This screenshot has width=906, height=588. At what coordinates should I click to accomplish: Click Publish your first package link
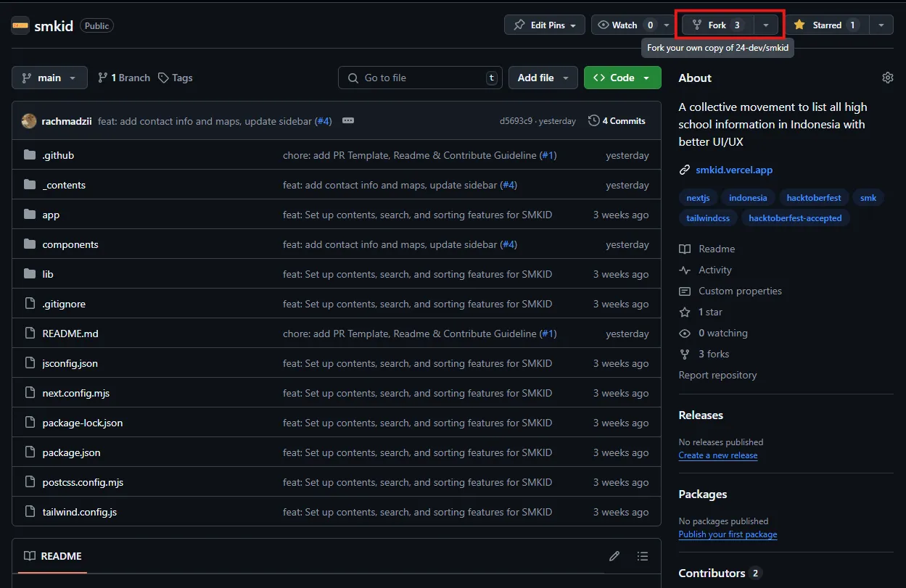pyautogui.click(x=728, y=534)
